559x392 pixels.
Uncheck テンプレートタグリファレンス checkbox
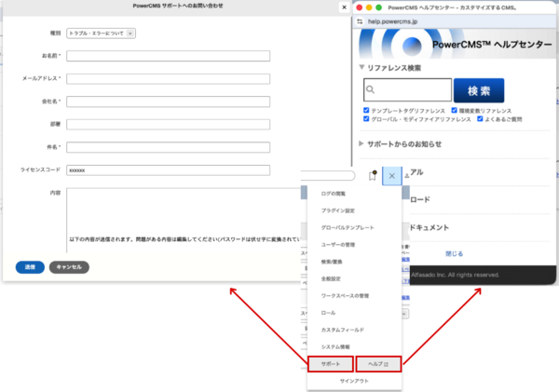[366, 110]
